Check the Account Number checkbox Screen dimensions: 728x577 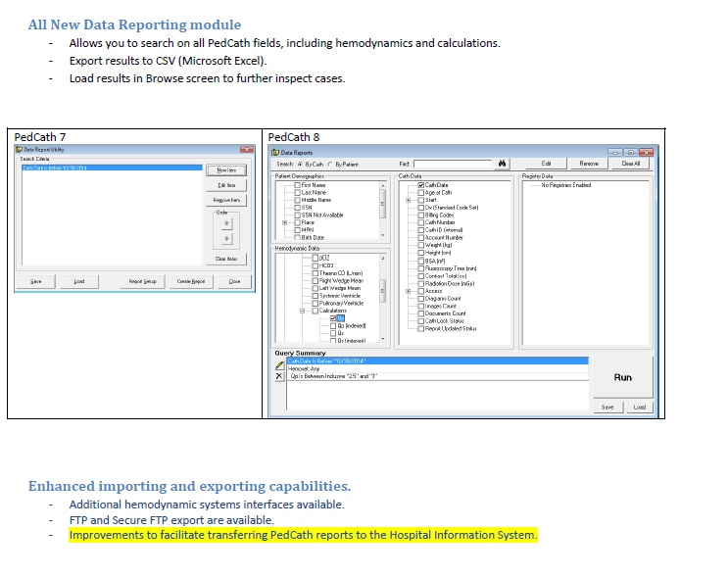click(421, 237)
